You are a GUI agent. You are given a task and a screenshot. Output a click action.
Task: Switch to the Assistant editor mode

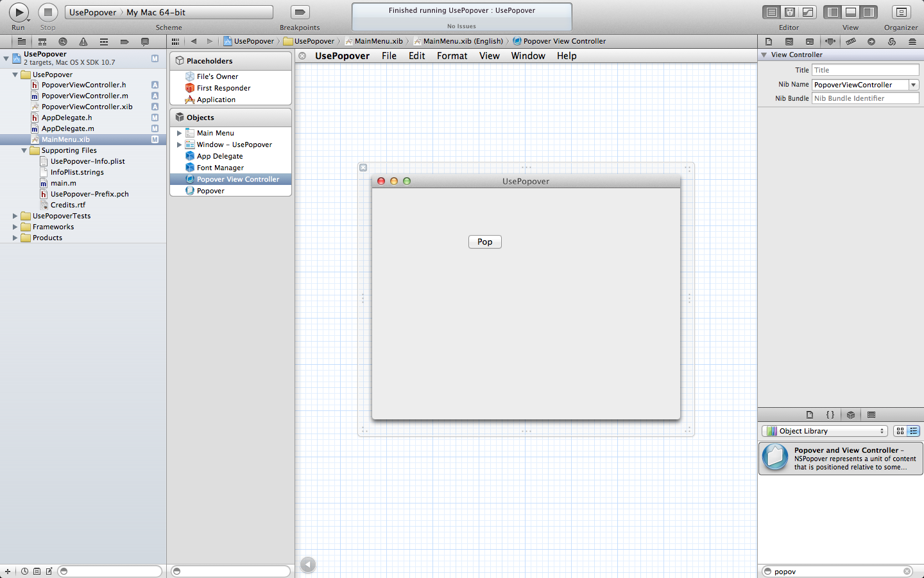[x=790, y=12]
